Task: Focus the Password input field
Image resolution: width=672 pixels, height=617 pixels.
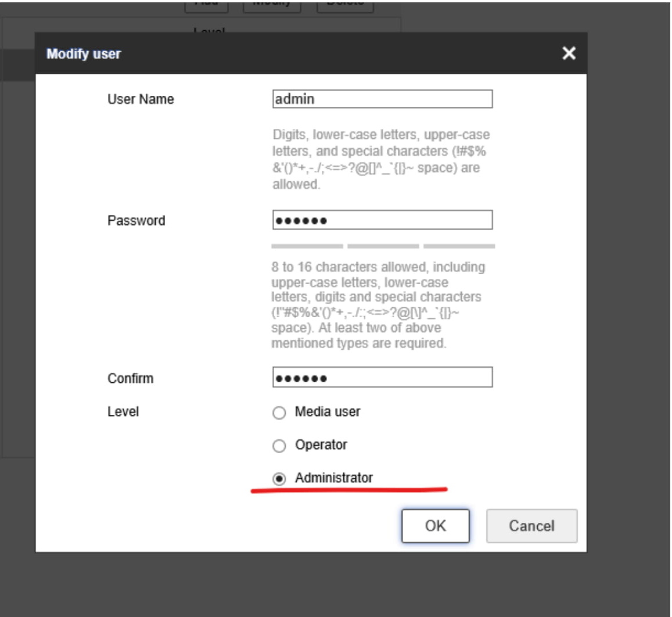Action: (382, 221)
